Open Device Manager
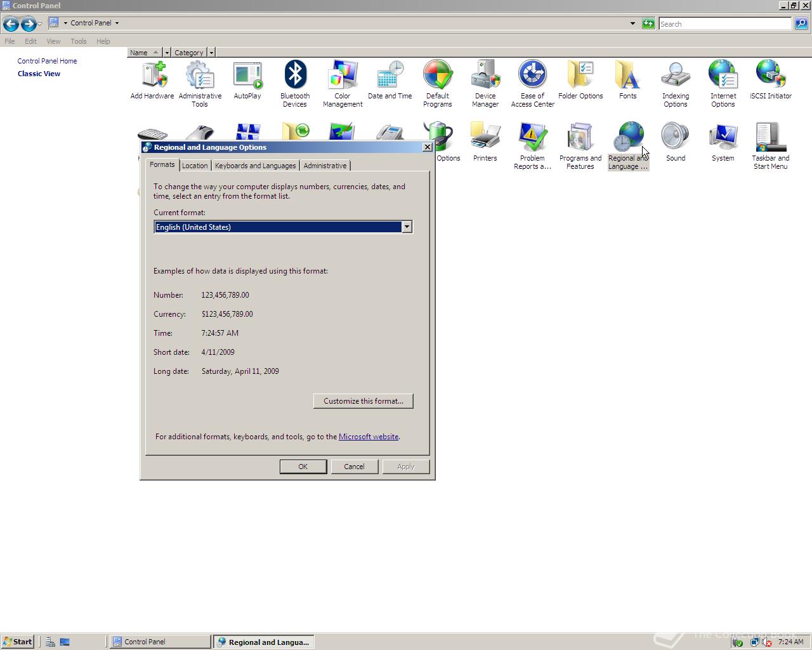The width and height of the screenshot is (812, 650). pos(485,84)
